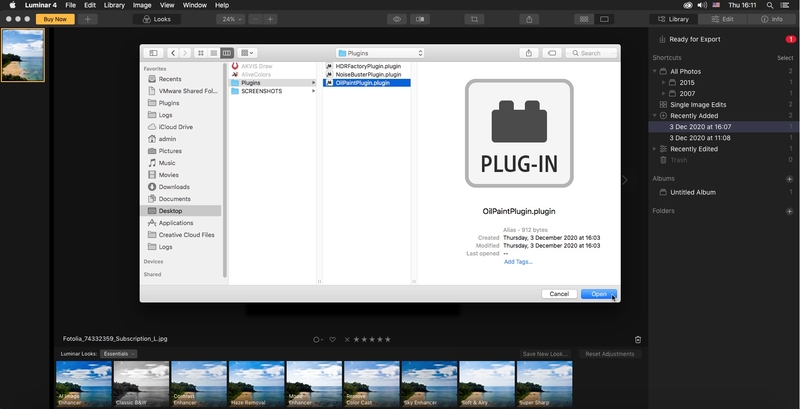Switch to the Library tab
The image size is (800, 409).
tap(673, 19)
